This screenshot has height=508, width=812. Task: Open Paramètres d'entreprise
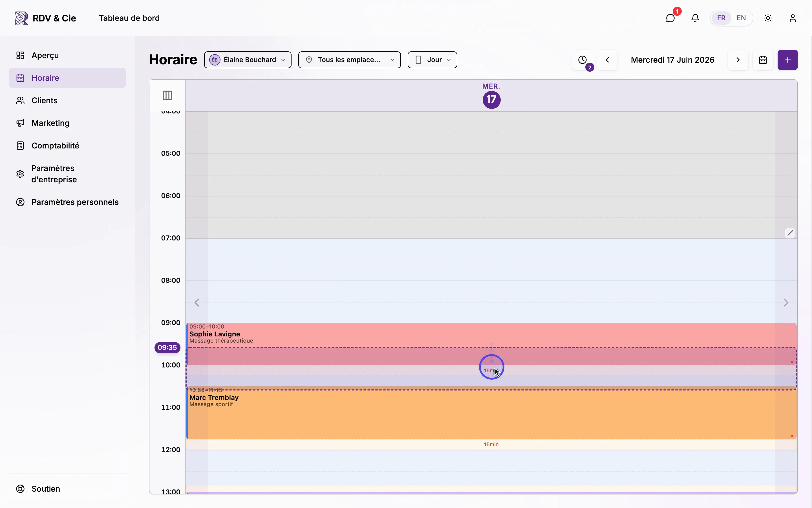pyautogui.click(x=67, y=174)
